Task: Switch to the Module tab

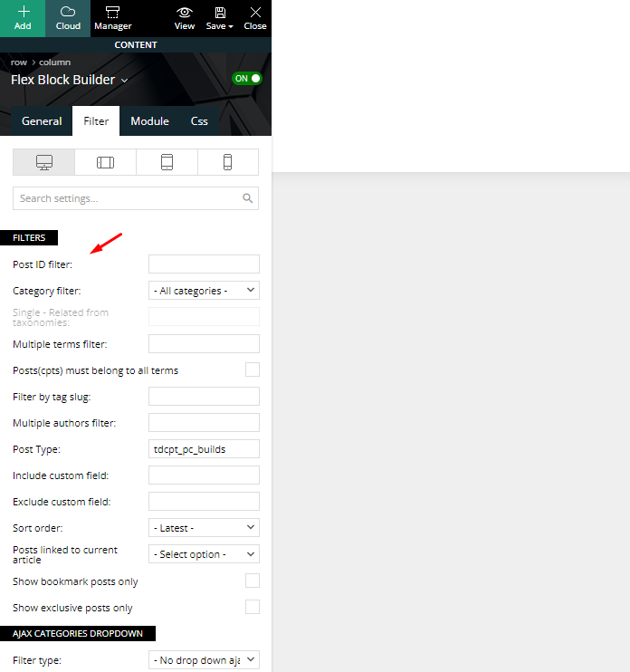Action: (x=150, y=121)
